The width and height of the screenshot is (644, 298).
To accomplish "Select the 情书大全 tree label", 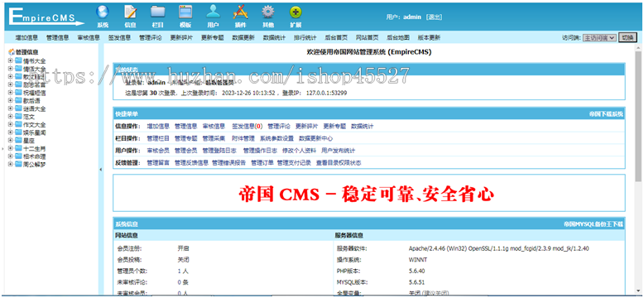I will (x=35, y=60).
